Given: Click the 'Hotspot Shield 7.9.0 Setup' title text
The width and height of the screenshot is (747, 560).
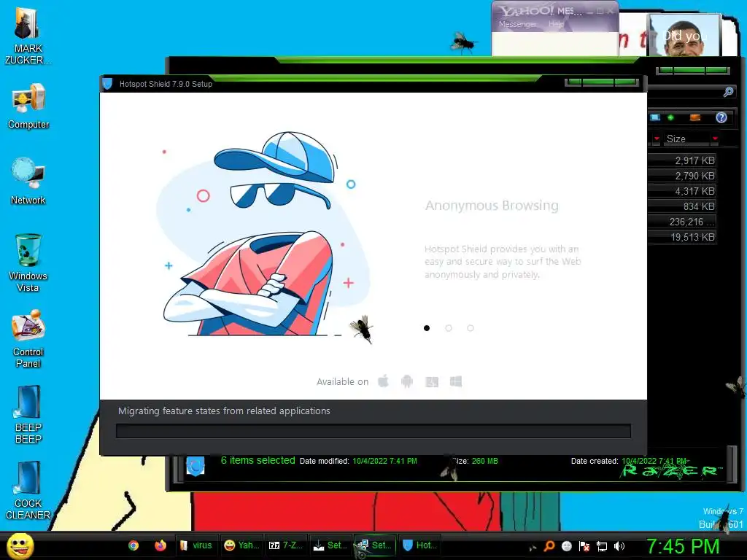Looking at the screenshot, I should click(166, 84).
